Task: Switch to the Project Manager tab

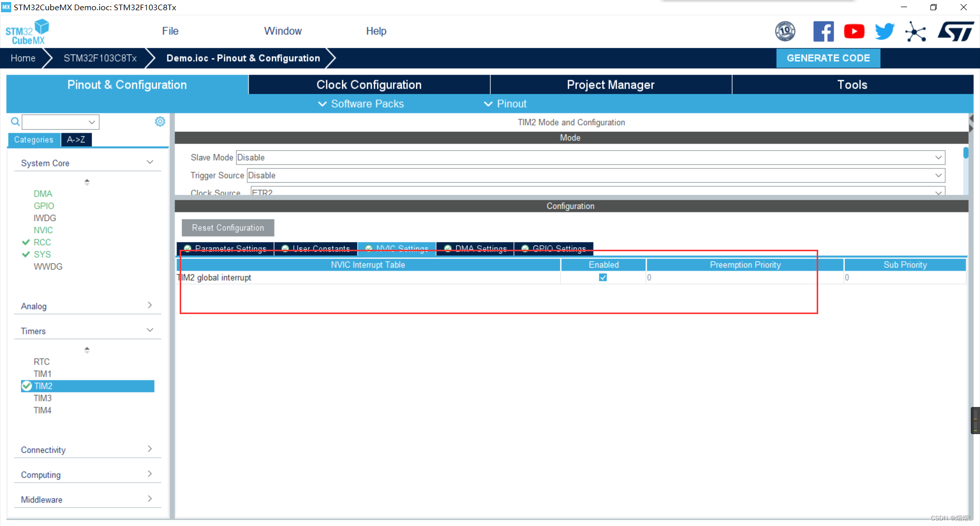Action: pyautogui.click(x=610, y=85)
